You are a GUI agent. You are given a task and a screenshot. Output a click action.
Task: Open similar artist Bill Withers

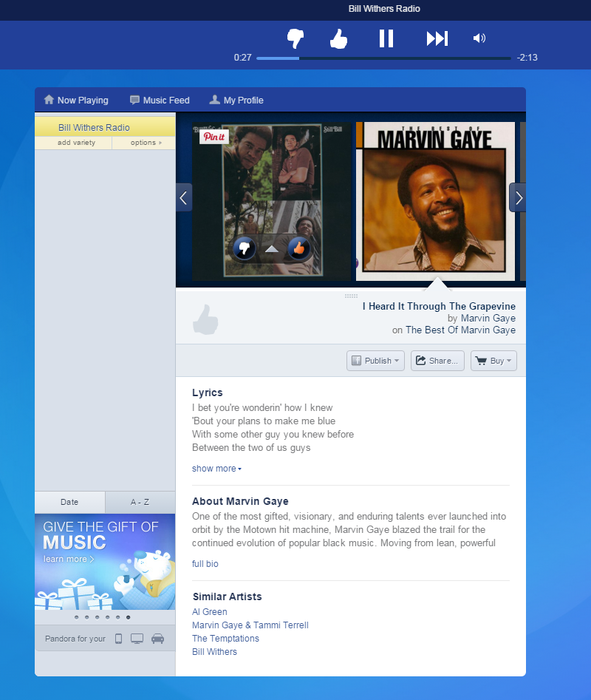(x=214, y=652)
